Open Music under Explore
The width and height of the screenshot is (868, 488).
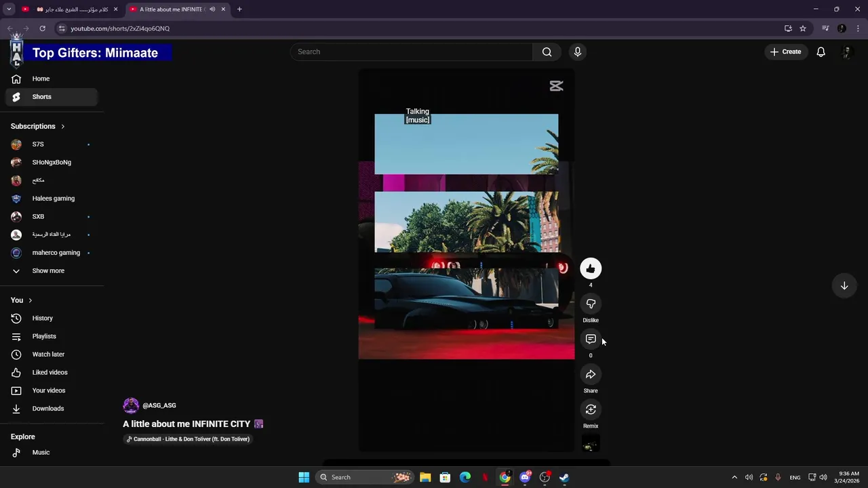(x=52, y=453)
